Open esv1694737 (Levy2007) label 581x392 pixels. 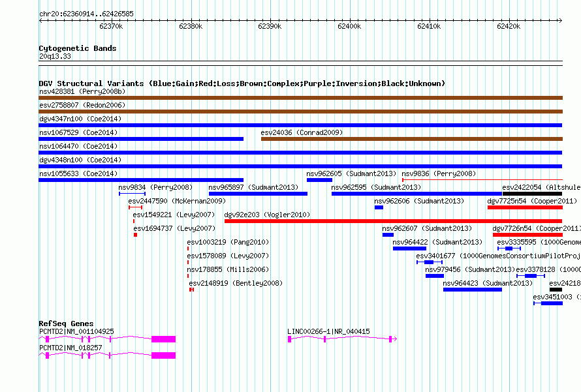[174, 228]
